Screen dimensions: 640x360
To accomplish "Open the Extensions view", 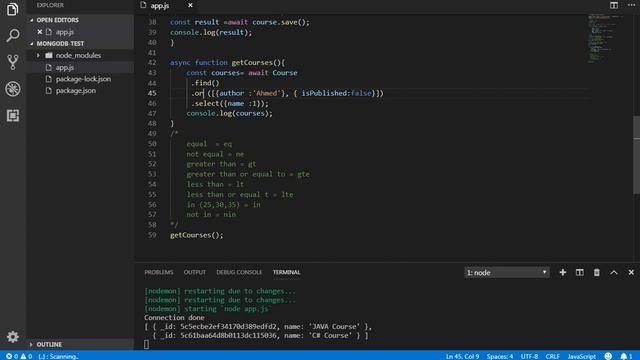I will click(13, 116).
